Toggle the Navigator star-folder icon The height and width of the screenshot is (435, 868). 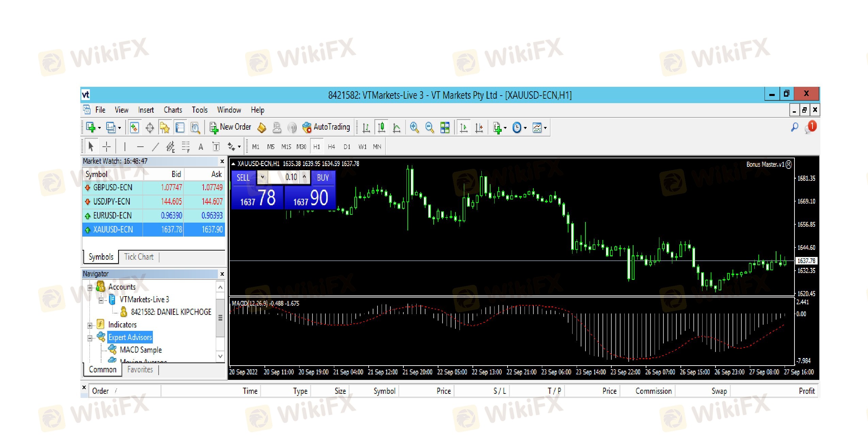pyautogui.click(x=165, y=128)
